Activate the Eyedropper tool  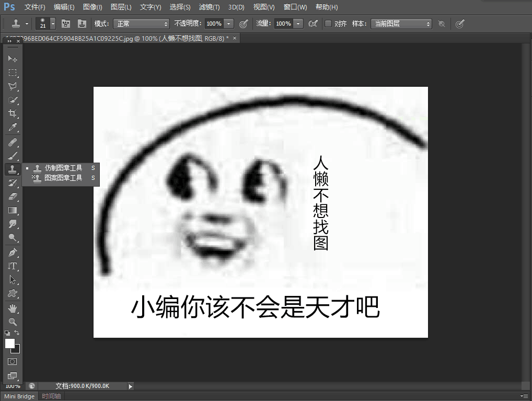[13, 127]
